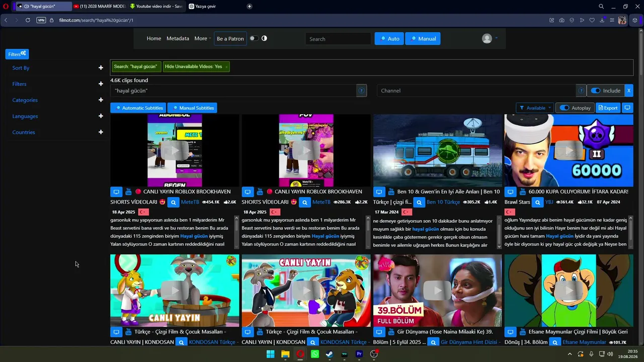
Task: Open transcript icon for Efsane Maymunlar clip
Action: [510, 332]
